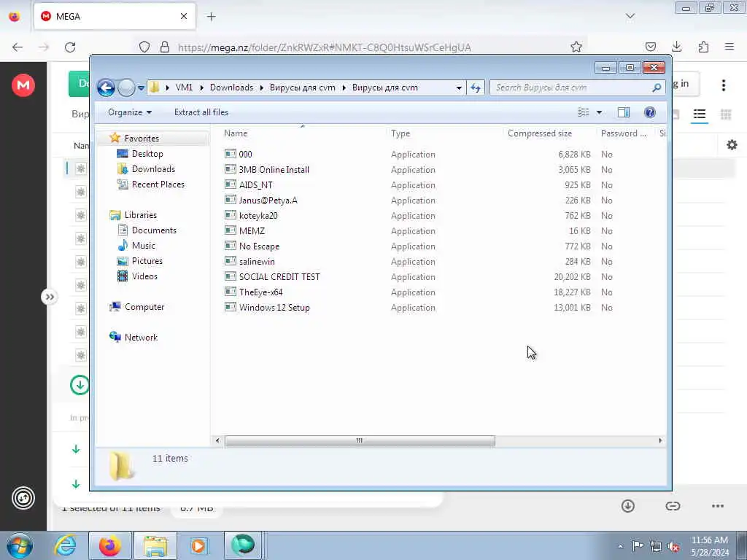Toggle the preview pane button
747x560 pixels.
click(x=624, y=112)
